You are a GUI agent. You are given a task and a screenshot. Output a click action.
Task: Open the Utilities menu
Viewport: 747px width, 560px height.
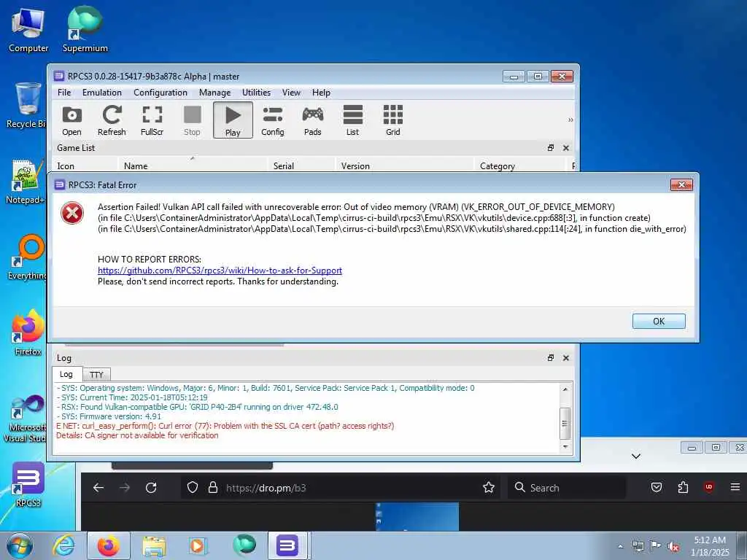(256, 93)
